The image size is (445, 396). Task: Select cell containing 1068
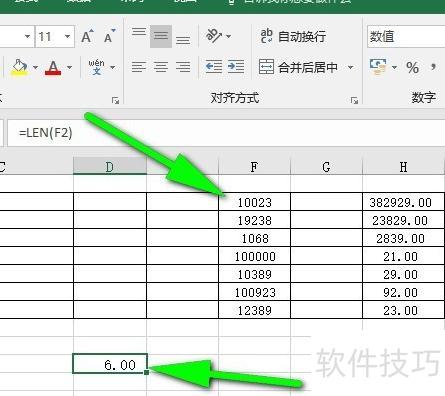pyautogui.click(x=254, y=238)
